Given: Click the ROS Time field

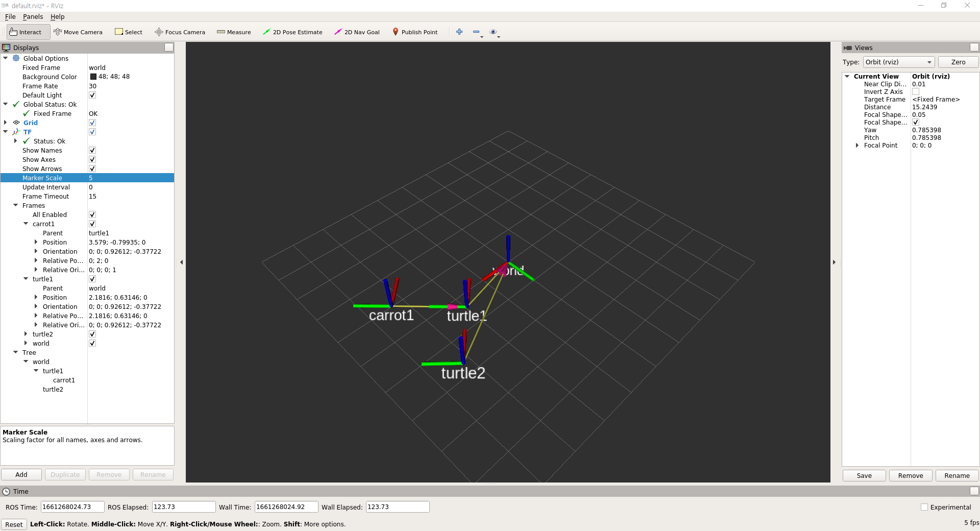Looking at the screenshot, I should point(72,507).
